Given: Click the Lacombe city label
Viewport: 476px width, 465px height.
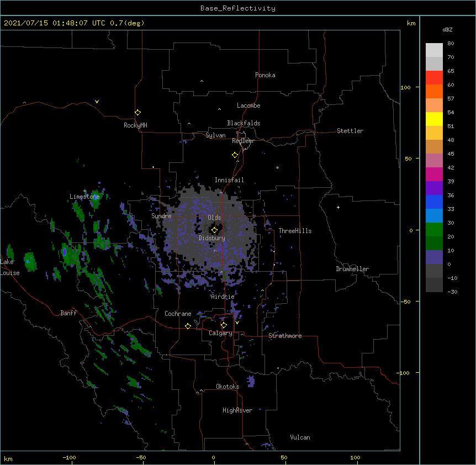Looking at the screenshot, I should 248,105.
